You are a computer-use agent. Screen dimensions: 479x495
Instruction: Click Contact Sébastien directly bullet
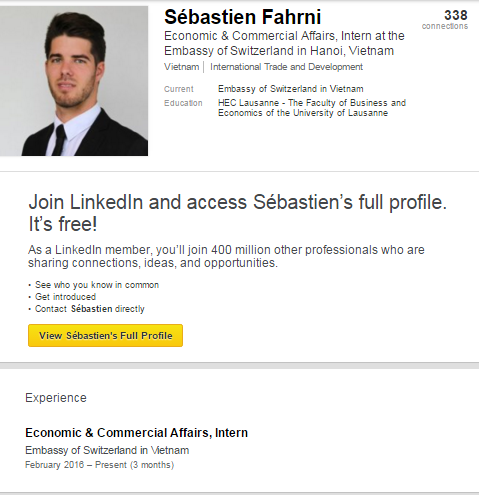(x=90, y=309)
